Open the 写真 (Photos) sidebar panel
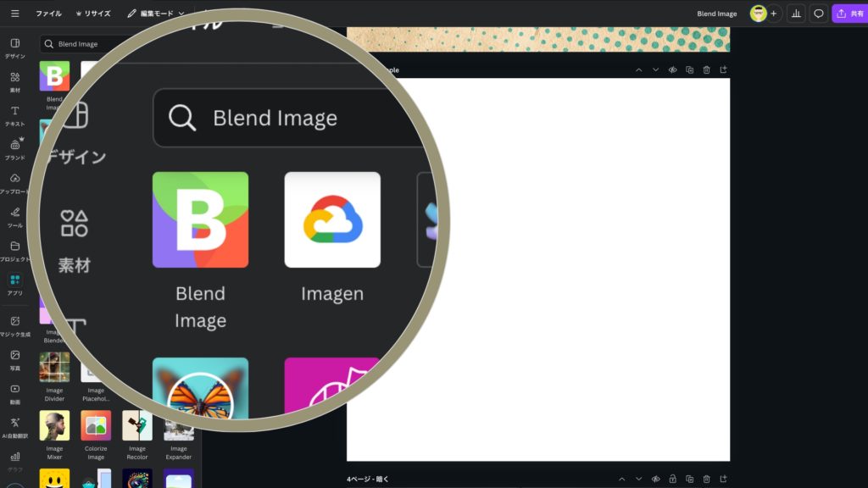 click(x=14, y=360)
